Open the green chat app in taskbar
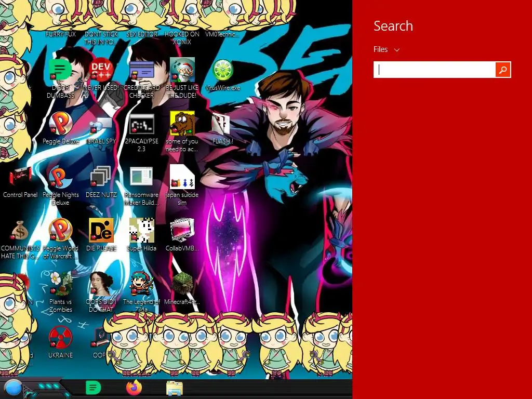Viewport: 532px width, 399px height. click(x=94, y=388)
